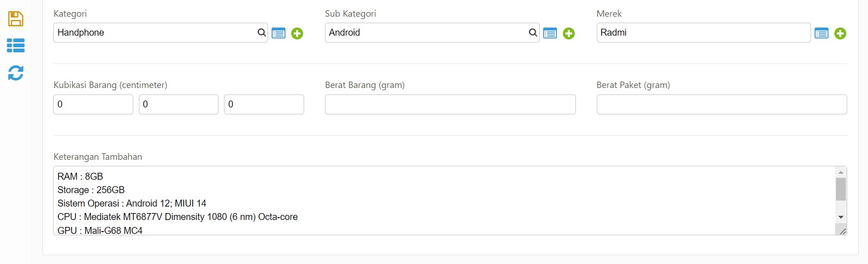Screen dimensions: 868x264
Task: Open the Kategori list browse icon
Action: click(x=279, y=33)
